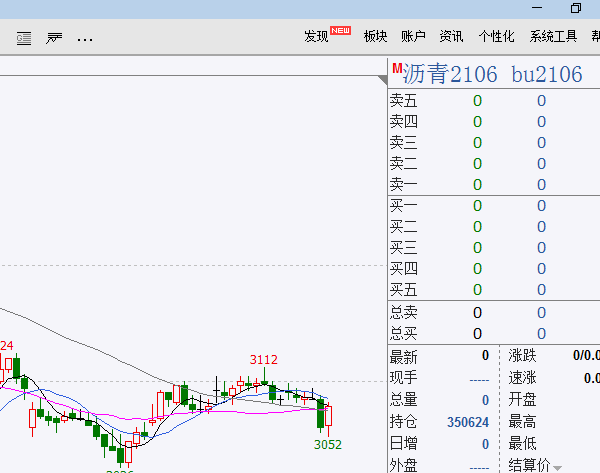600x473 pixels.
Task: Open the 板块 menu
Action: [375, 36]
